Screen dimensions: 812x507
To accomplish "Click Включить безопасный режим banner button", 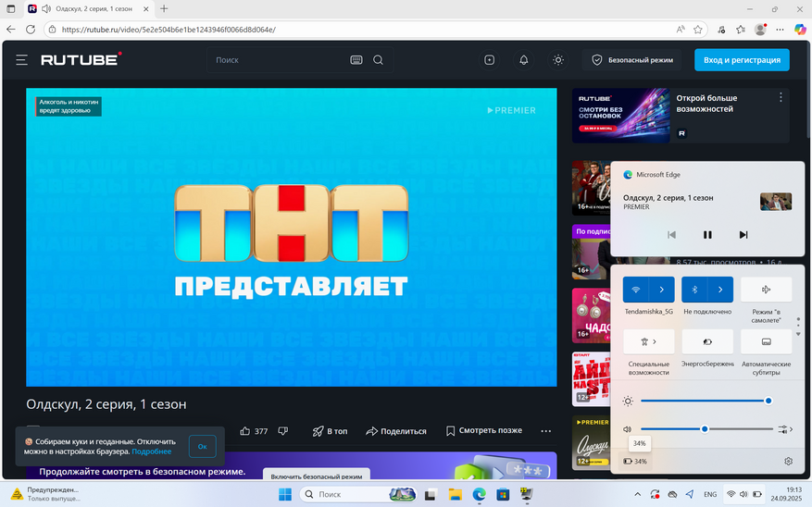I will click(x=317, y=476).
